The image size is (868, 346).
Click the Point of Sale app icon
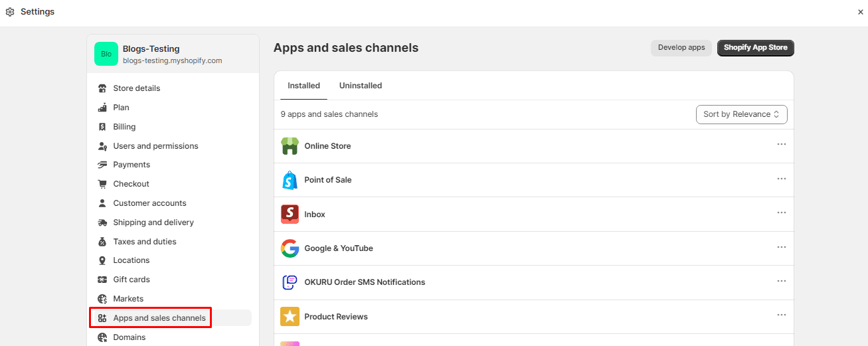coord(290,180)
